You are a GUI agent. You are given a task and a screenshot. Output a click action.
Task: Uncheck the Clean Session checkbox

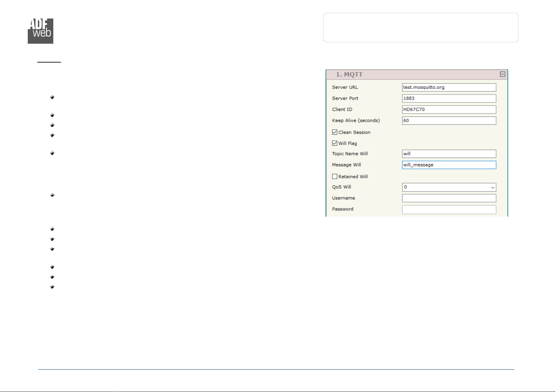335,132
